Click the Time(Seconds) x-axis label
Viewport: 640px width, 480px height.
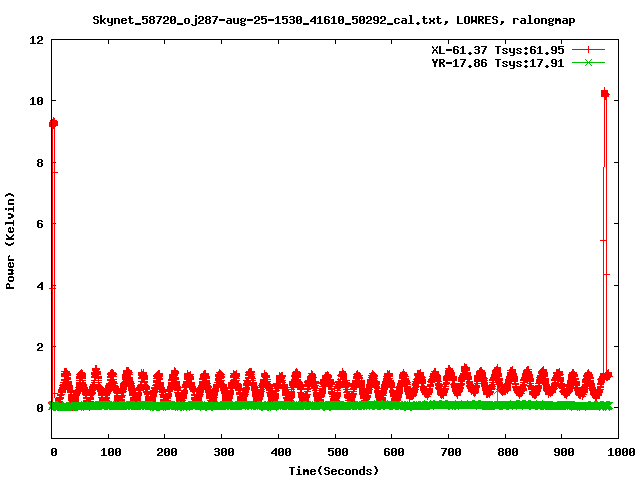(x=334, y=471)
